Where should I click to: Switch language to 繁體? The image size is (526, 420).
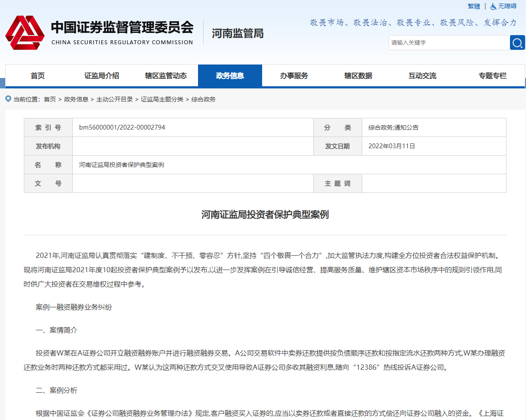(x=474, y=7)
